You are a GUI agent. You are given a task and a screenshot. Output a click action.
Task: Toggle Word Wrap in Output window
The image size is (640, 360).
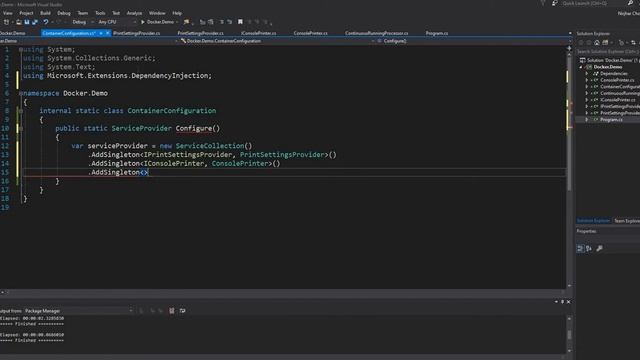click(182, 311)
